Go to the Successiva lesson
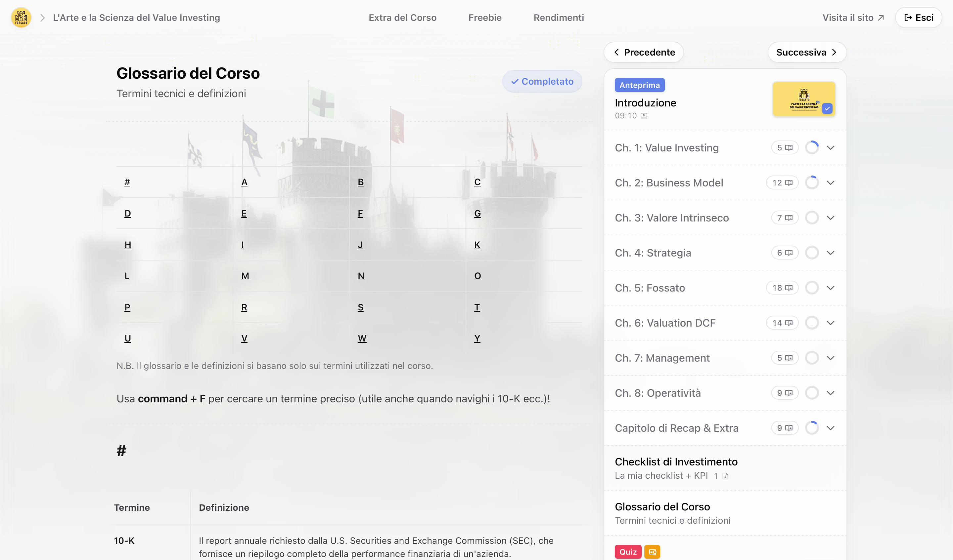 [807, 52]
